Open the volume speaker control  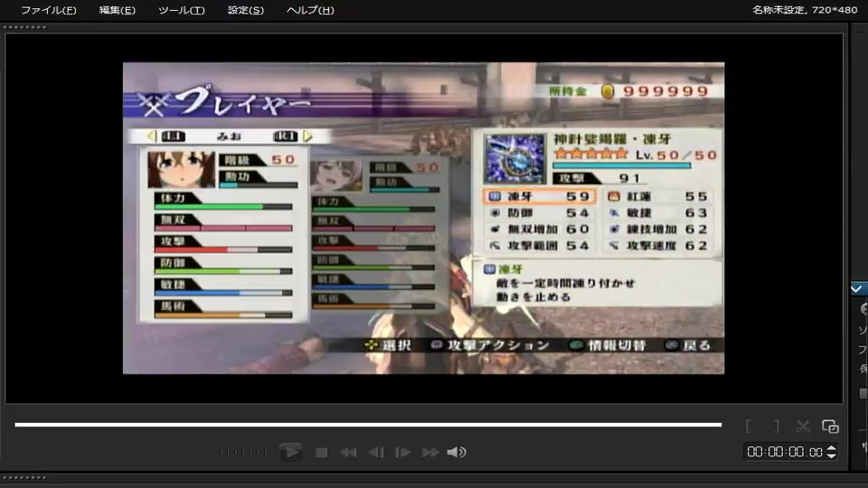[457, 453]
